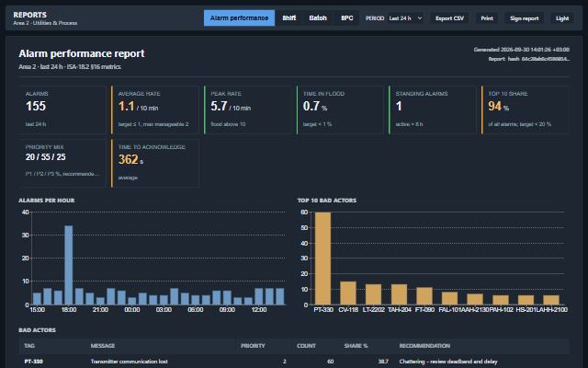Select the Top 10 Share 94 % card
Viewport: 588px width, 368px height.
click(x=526, y=110)
